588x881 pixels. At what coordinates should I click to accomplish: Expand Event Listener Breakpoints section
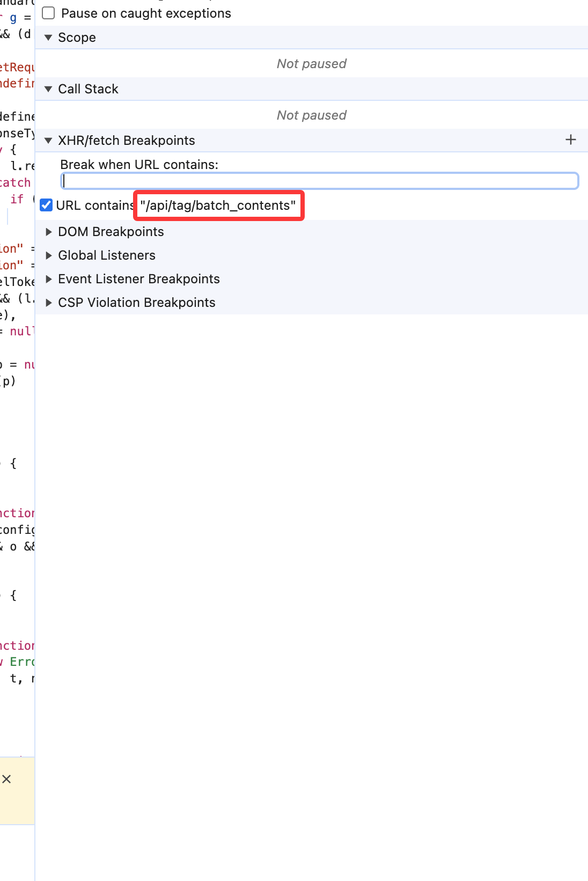tap(48, 279)
